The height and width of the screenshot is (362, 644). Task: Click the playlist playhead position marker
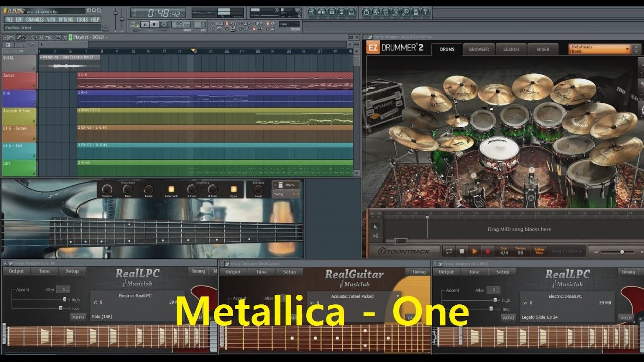(193, 51)
